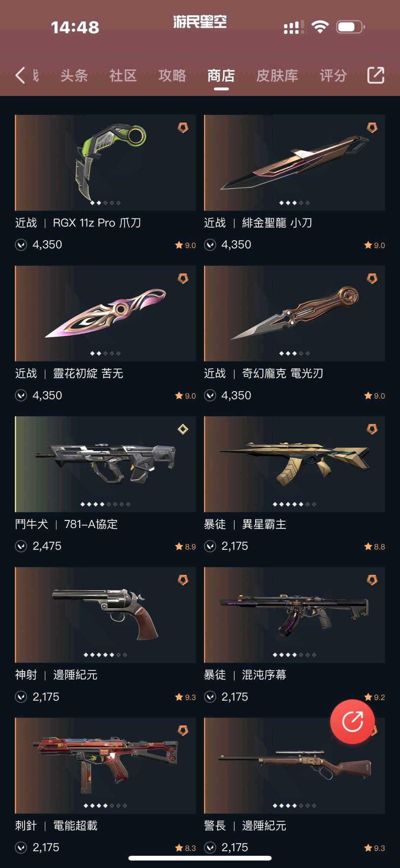Tap tier badge on 奇幻龐克 電光刃 card
The image size is (400, 868).
pyautogui.click(x=372, y=278)
